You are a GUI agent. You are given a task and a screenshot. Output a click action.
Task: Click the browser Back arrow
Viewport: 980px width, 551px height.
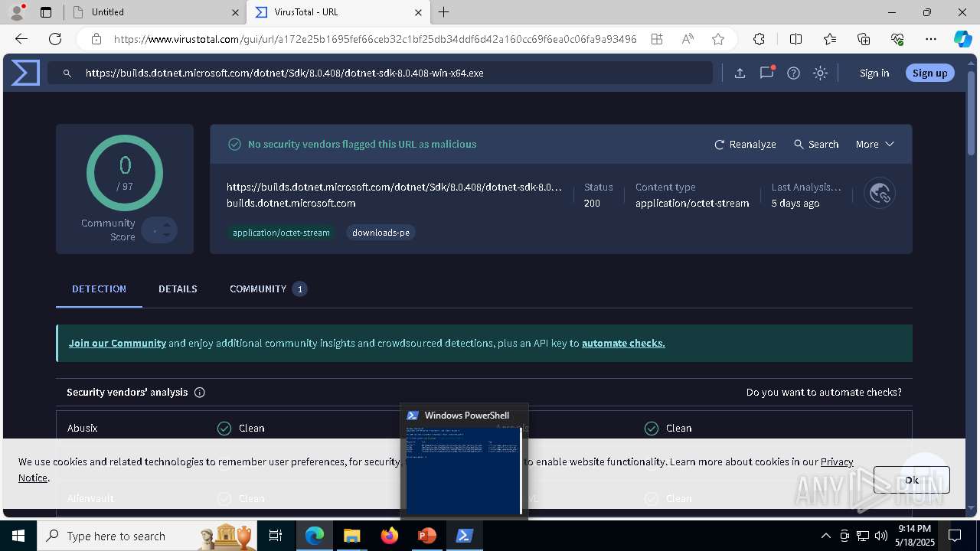21,39
